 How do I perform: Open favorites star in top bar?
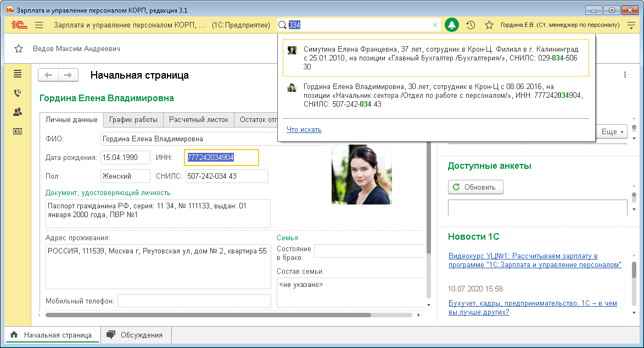coord(489,25)
